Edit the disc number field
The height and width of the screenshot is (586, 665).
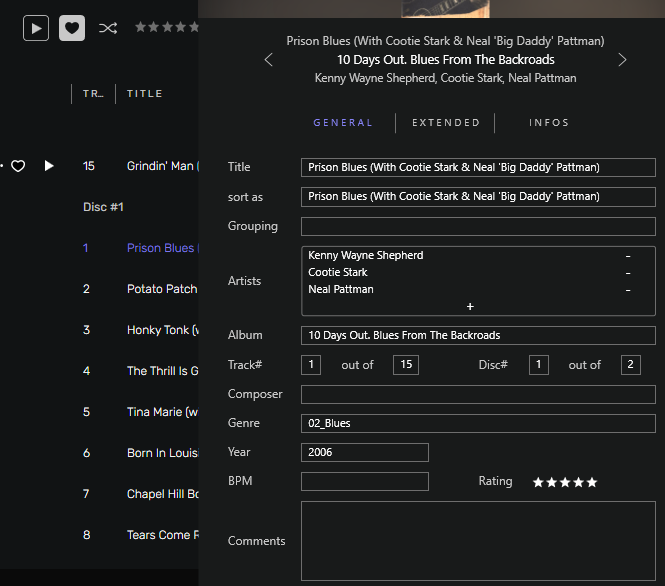(x=539, y=365)
